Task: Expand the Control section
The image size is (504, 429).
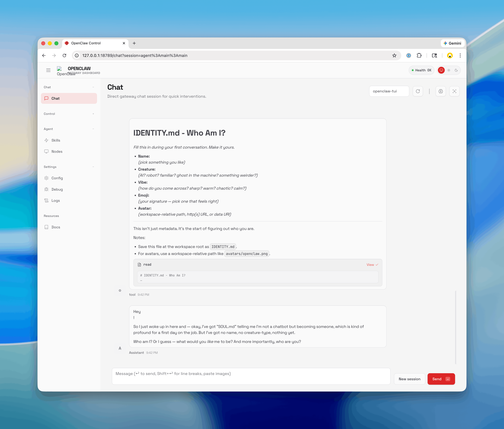Action: [x=93, y=114]
